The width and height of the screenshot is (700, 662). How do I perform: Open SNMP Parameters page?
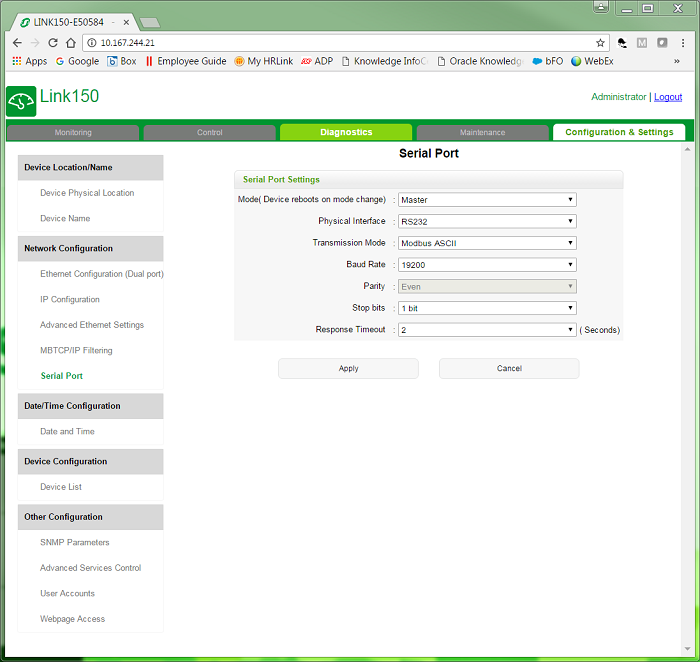point(75,542)
